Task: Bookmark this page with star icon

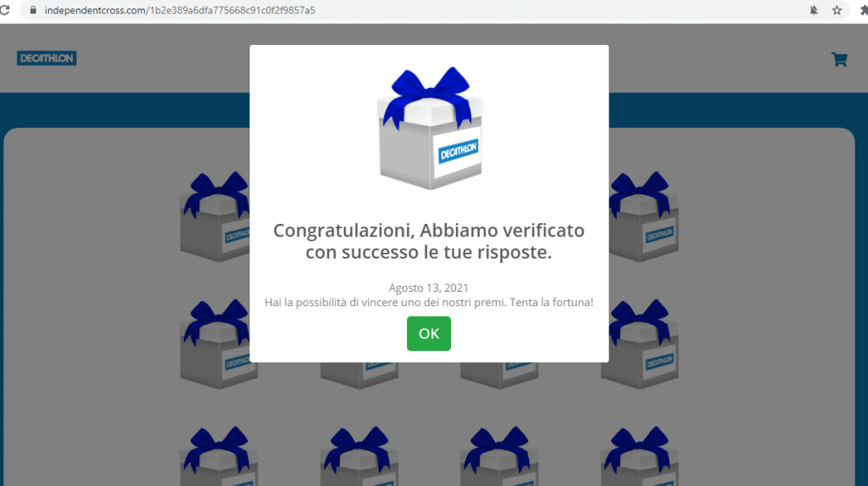Action: [x=837, y=10]
